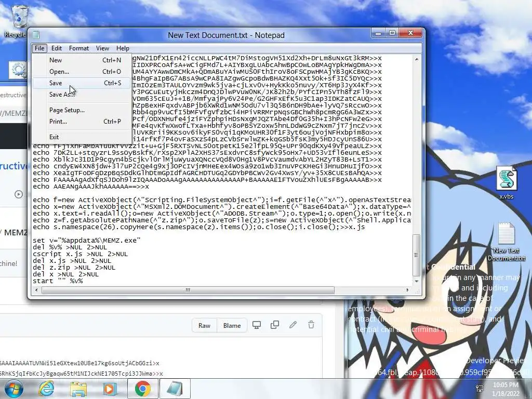This screenshot has height=399, width=532.
Task: Click Notepad horizontal scrollbar right arrow
Action: pos(408,290)
